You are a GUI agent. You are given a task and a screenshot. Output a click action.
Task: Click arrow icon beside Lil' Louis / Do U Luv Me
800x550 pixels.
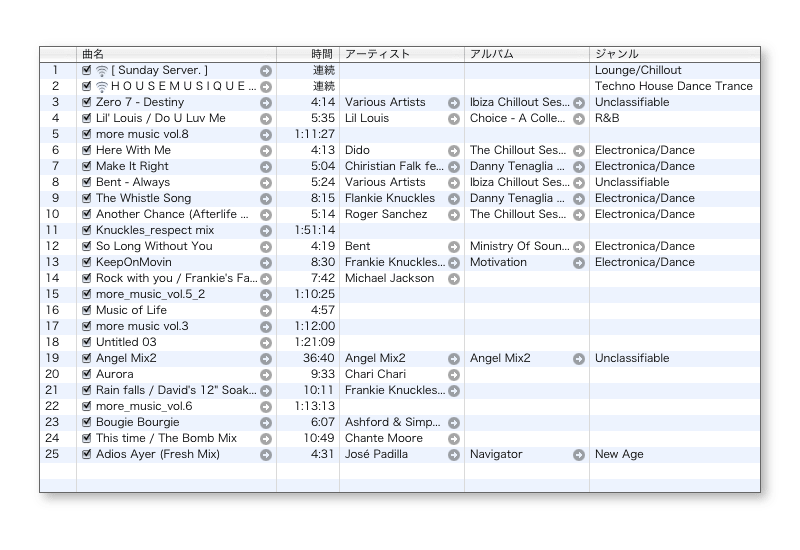click(266, 119)
